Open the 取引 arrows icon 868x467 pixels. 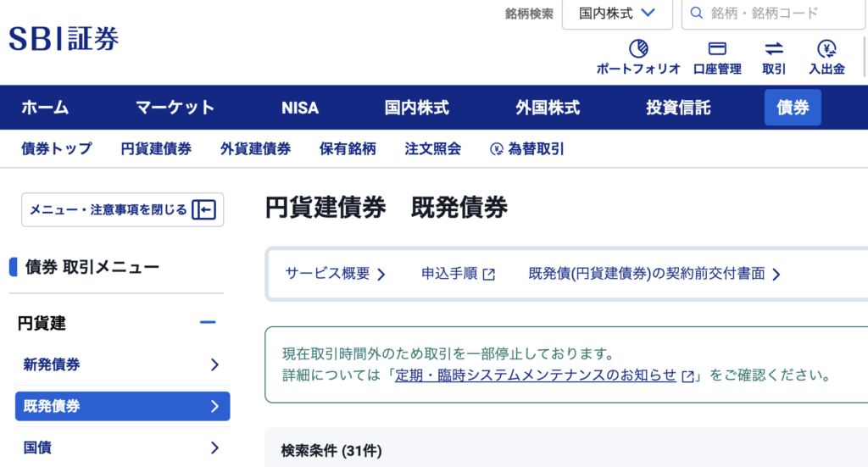point(774,48)
